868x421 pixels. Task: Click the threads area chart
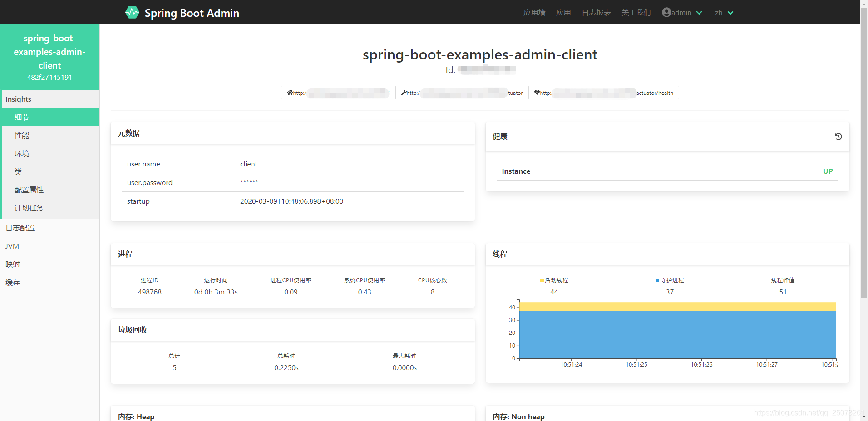[678, 330]
